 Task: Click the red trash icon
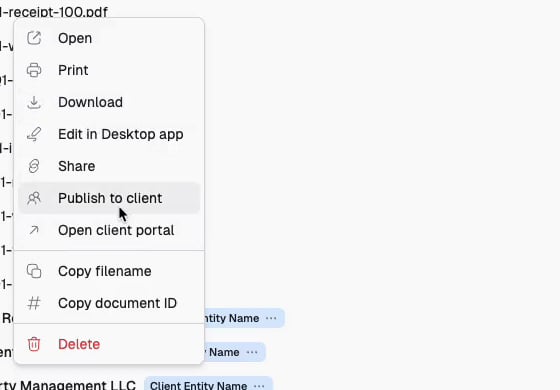34,344
